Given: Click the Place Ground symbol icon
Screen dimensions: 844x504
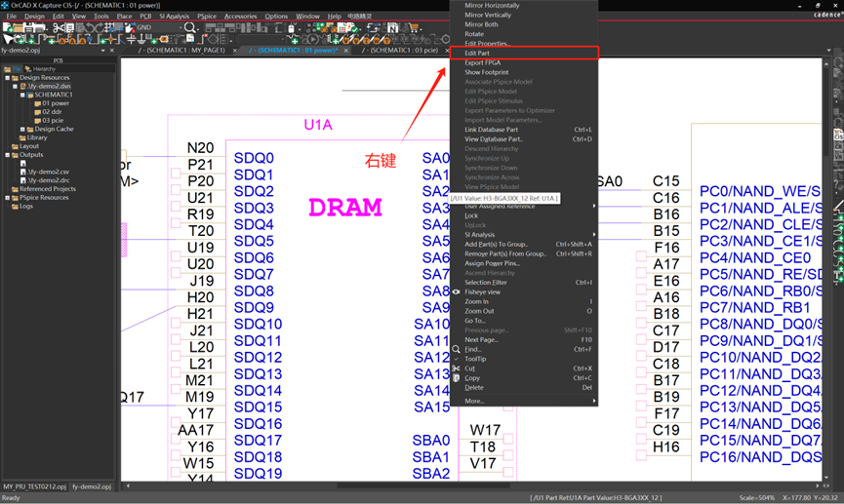Looking at the screenshot, I should [141, 39].
